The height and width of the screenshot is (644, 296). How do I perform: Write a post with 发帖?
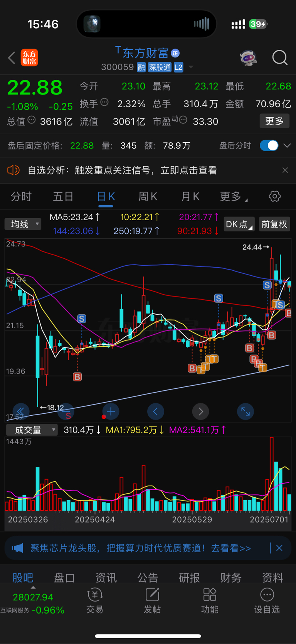coord(152,601)
